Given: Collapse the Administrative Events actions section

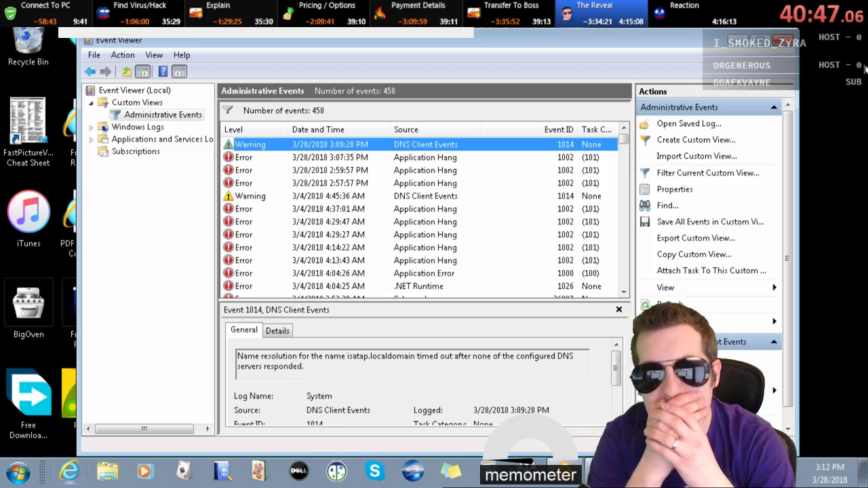Looking at the screenshot, I should coord(774,107).
